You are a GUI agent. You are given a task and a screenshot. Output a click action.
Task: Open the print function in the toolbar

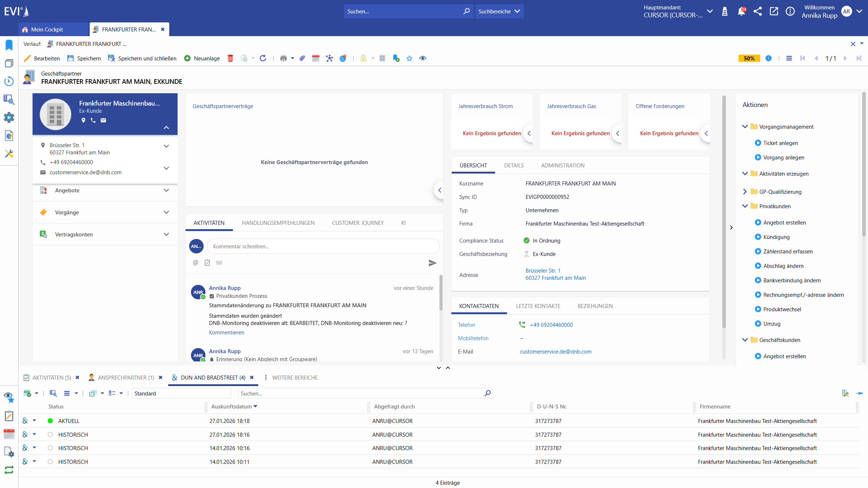pos(283,58)
